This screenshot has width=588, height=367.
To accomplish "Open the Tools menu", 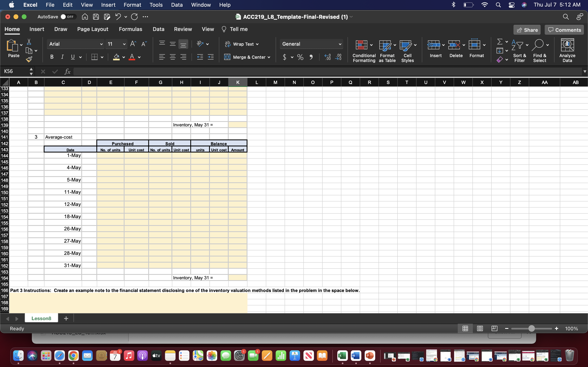I will click(x=156, y=5).
